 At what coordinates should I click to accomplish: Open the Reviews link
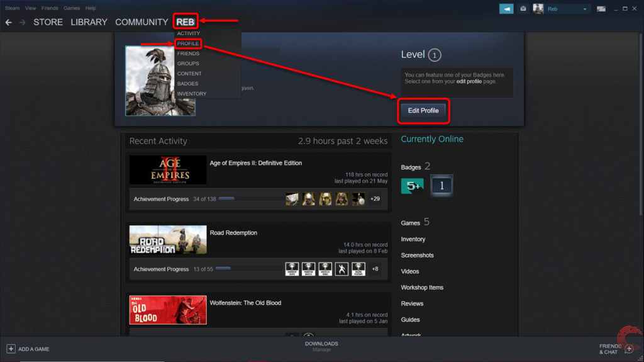[x=412, y=303]
